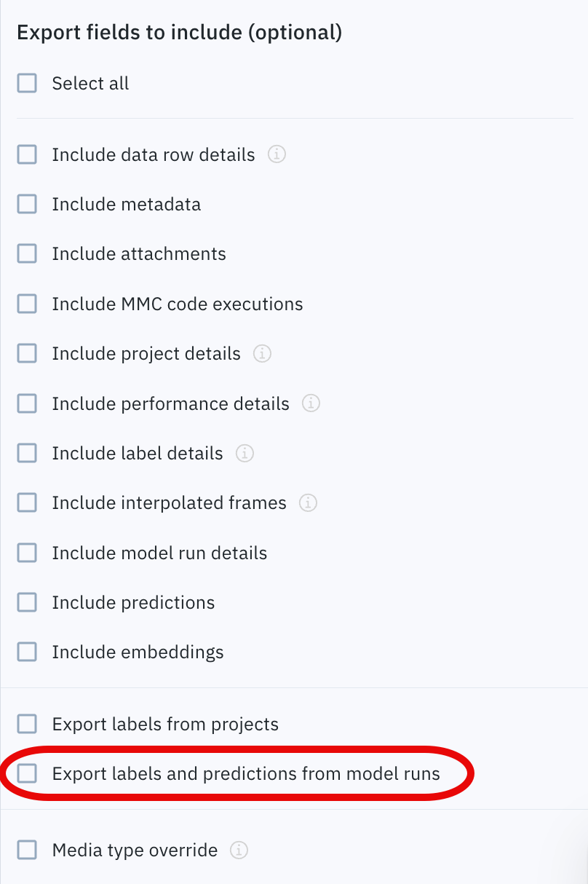
Task: Toggle Include project details checkbox
Action: click(27, 354)
